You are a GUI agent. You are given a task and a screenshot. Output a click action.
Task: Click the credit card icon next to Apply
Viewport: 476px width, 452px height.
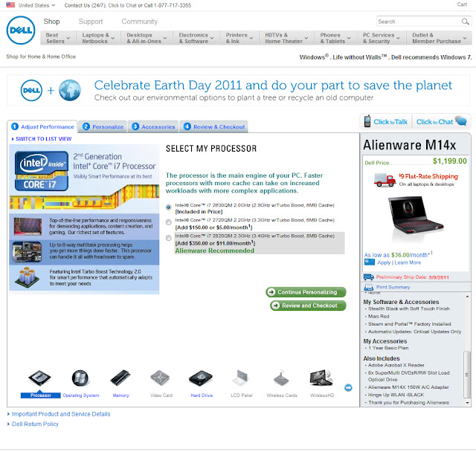(370, 262)
